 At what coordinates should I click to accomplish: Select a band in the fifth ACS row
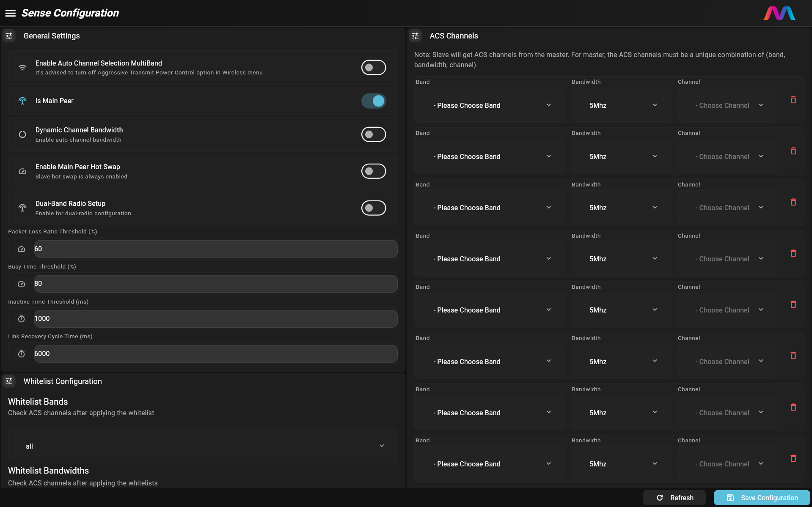[x=490, y=310]
